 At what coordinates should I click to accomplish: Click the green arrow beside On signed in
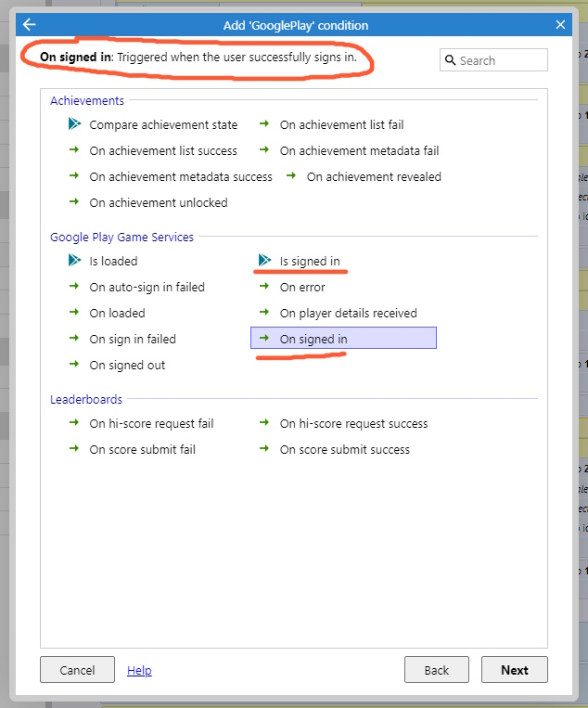pos(264,338)
